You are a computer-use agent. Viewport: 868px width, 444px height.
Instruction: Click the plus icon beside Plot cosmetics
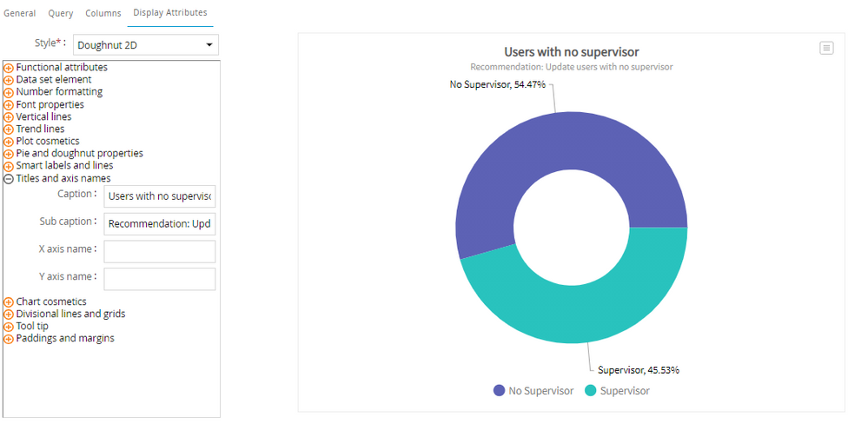click(9, 142)
